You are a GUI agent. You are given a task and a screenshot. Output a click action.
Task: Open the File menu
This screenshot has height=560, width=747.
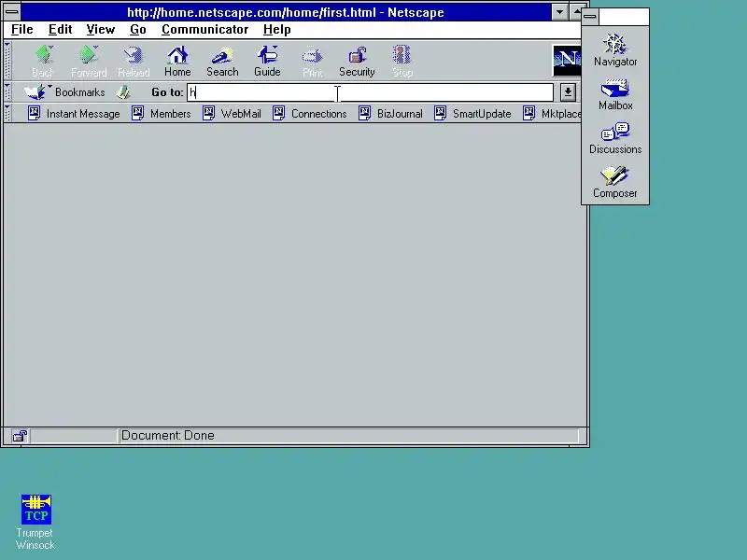point(21,30)
